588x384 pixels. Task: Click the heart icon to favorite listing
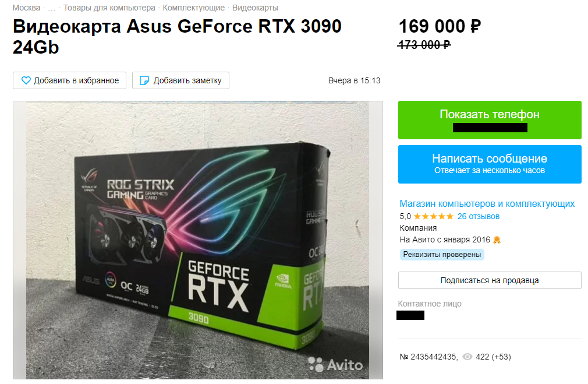pyautogui.click(x=26, y=80)
